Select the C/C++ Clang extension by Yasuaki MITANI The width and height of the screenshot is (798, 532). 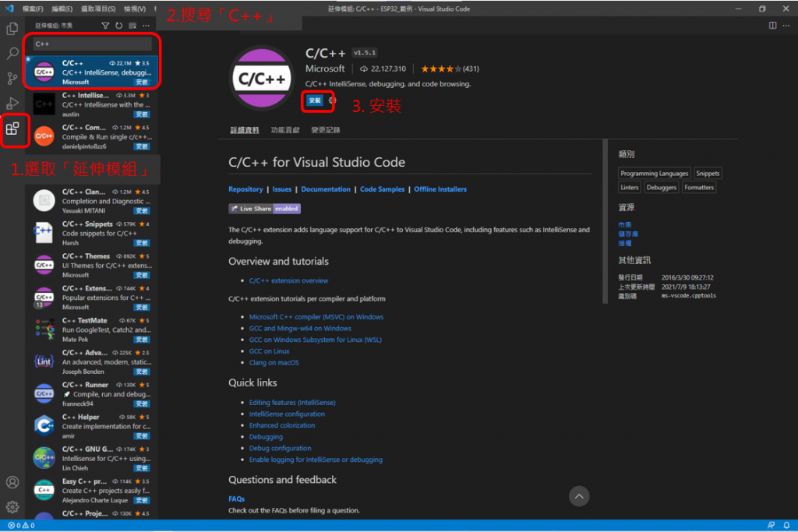tap(92, 201)
